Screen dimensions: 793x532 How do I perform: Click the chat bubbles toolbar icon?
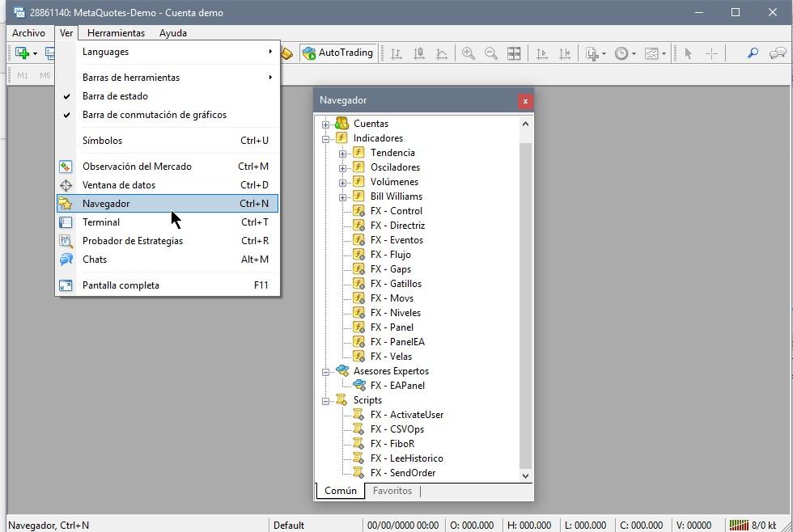778,53
